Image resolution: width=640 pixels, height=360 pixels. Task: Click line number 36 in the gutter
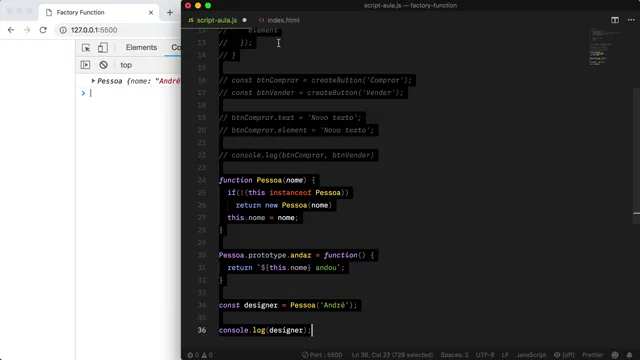(x=202, y=330)
